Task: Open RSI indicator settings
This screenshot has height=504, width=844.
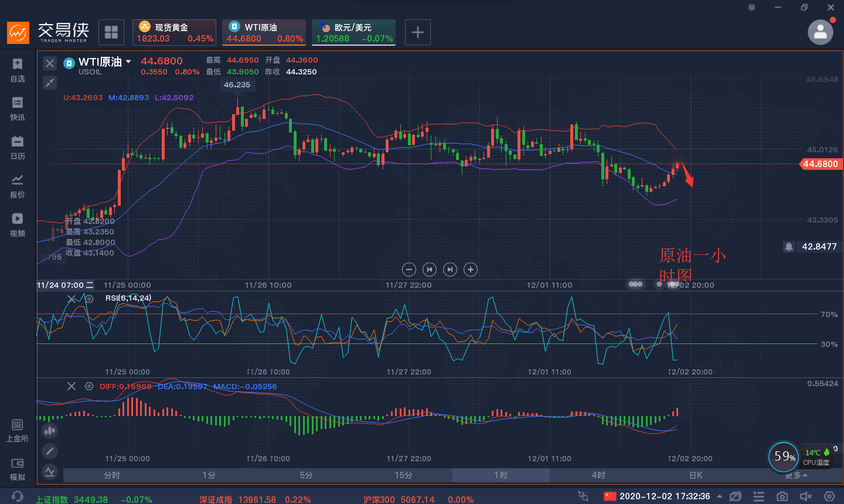Action: (x=89, y=299)
